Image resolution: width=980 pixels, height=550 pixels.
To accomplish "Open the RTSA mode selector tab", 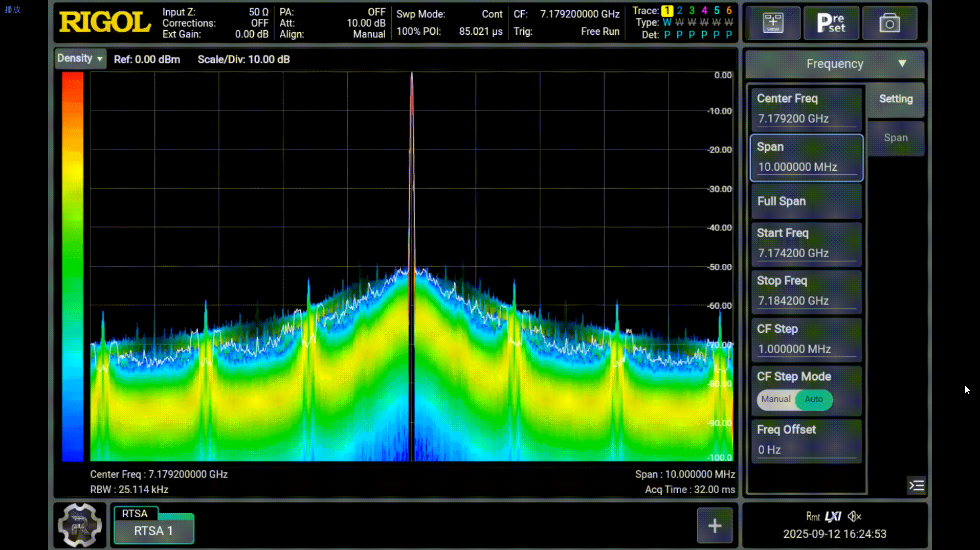I will pos(135,513).
